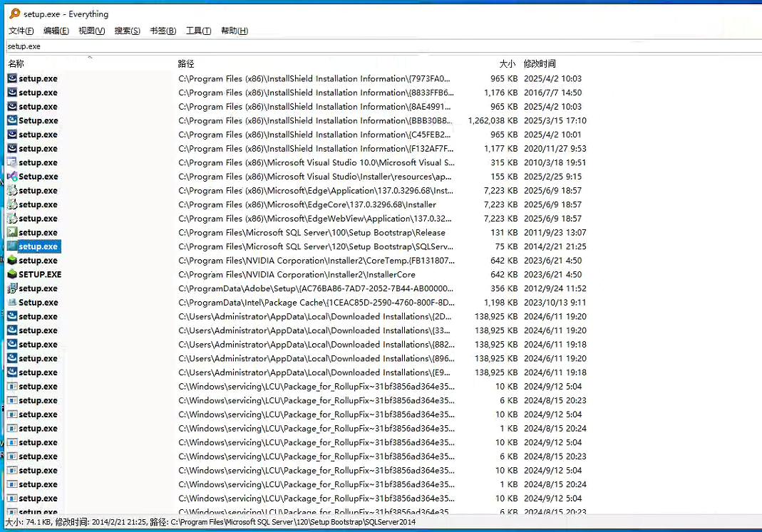Click the size value 356 KB
The width and height of the screenshot is (762, 532).
coord(504,288)
